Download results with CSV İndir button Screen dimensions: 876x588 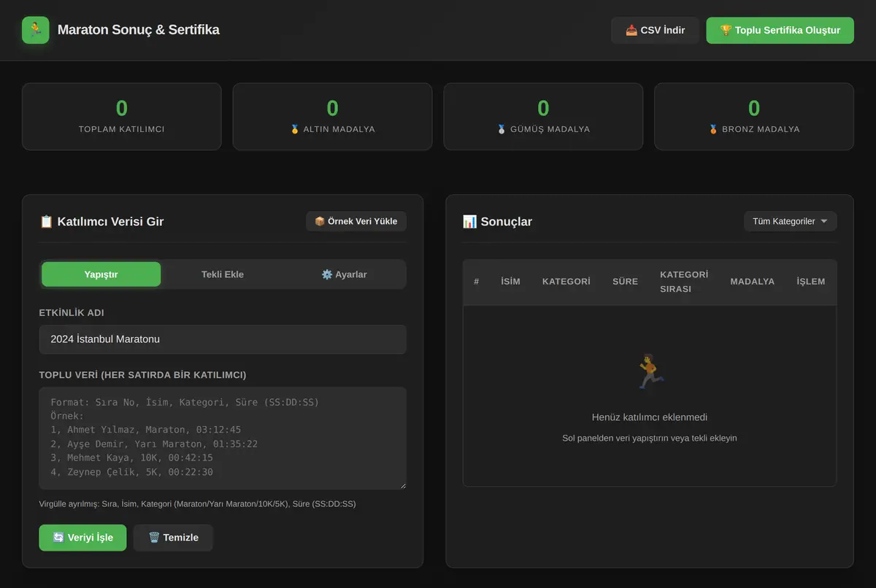pyautogui.click(x=655, y=31)
